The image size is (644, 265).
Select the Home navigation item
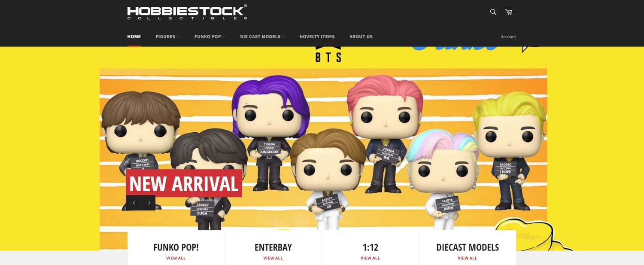point(134,37)
